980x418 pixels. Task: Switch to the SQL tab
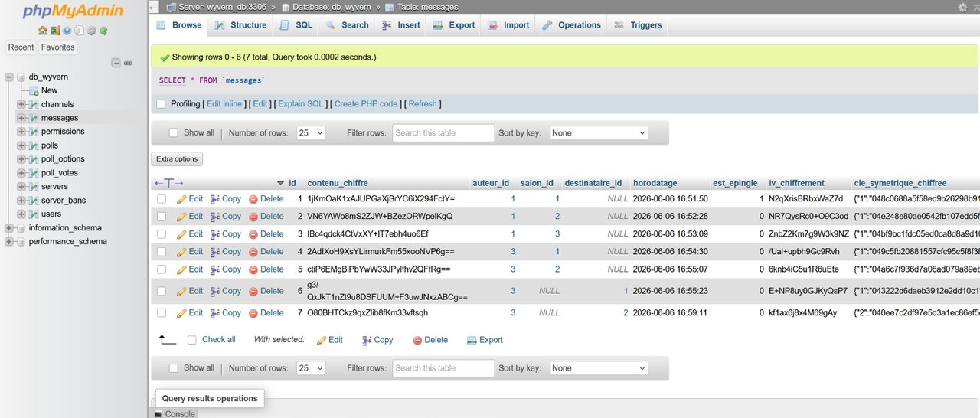tap(296, 25)
